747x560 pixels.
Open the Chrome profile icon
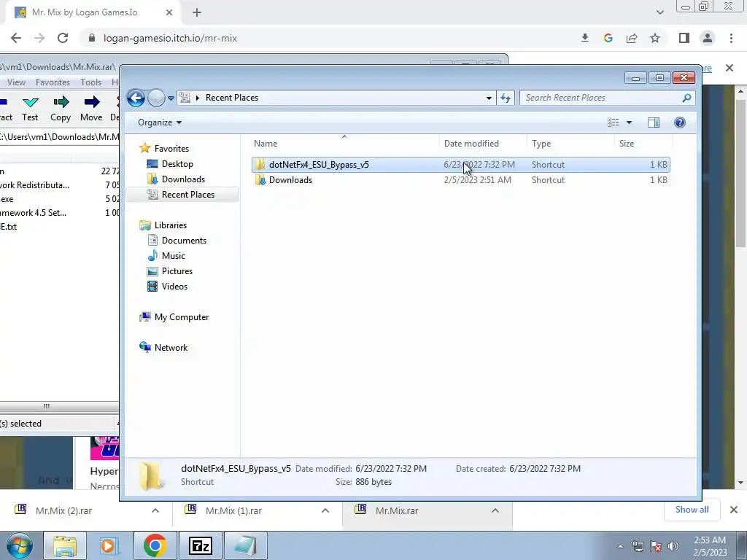click(x=708, y=38)
